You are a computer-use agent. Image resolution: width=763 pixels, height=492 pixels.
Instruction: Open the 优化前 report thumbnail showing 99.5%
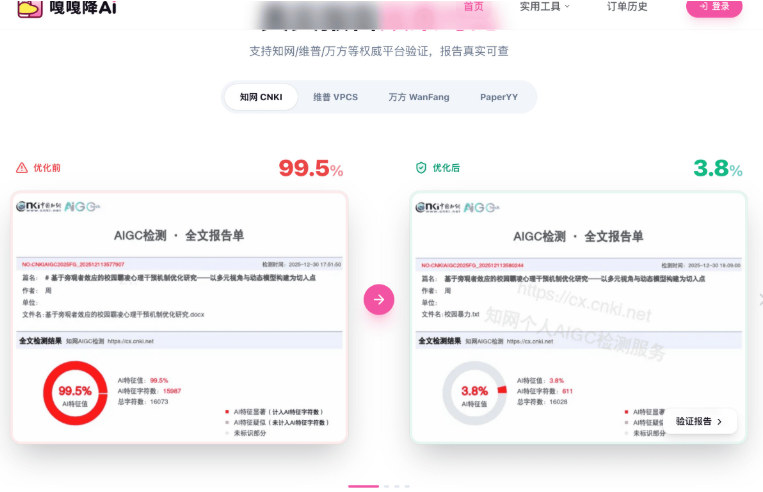coord(180,317)
